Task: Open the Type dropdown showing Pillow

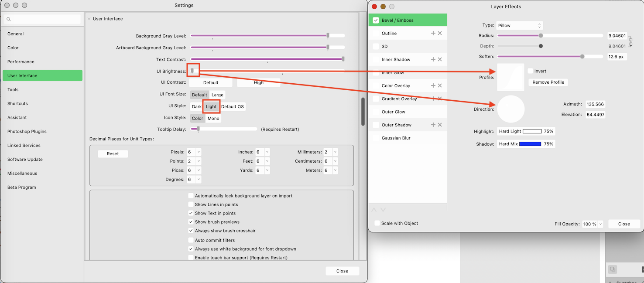Action: point(519,25)
